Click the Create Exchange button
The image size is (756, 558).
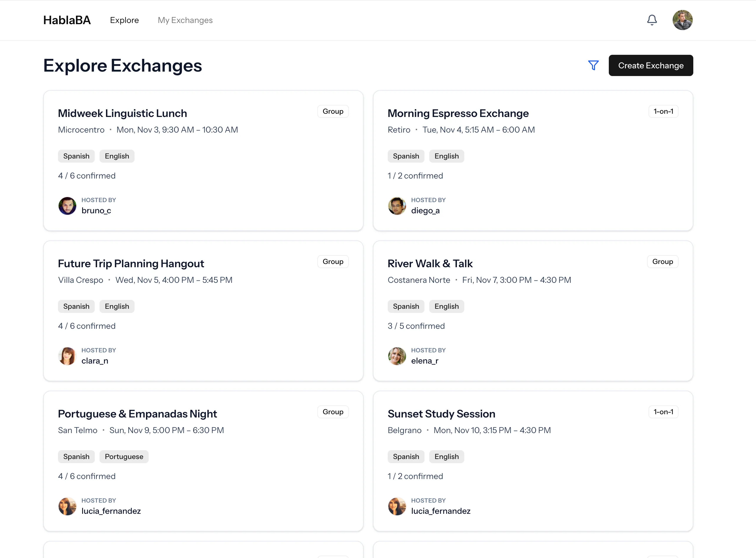coord(651,65)
